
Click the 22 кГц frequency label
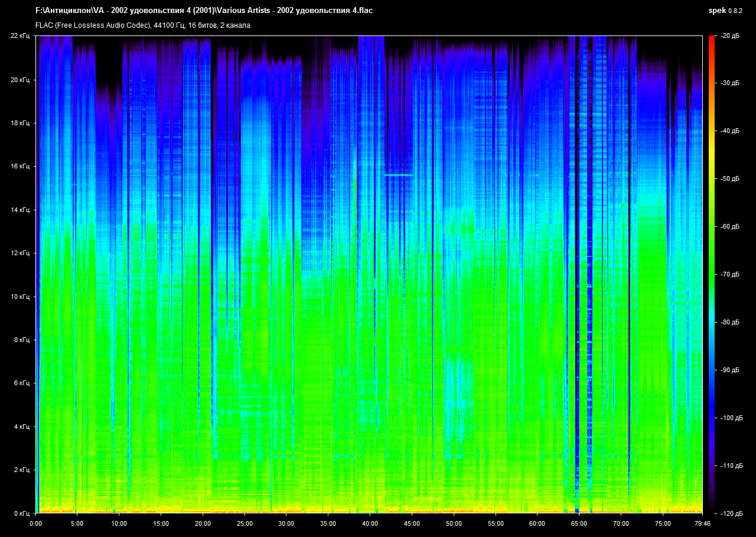pyautogui.click(x=19, y=36)
